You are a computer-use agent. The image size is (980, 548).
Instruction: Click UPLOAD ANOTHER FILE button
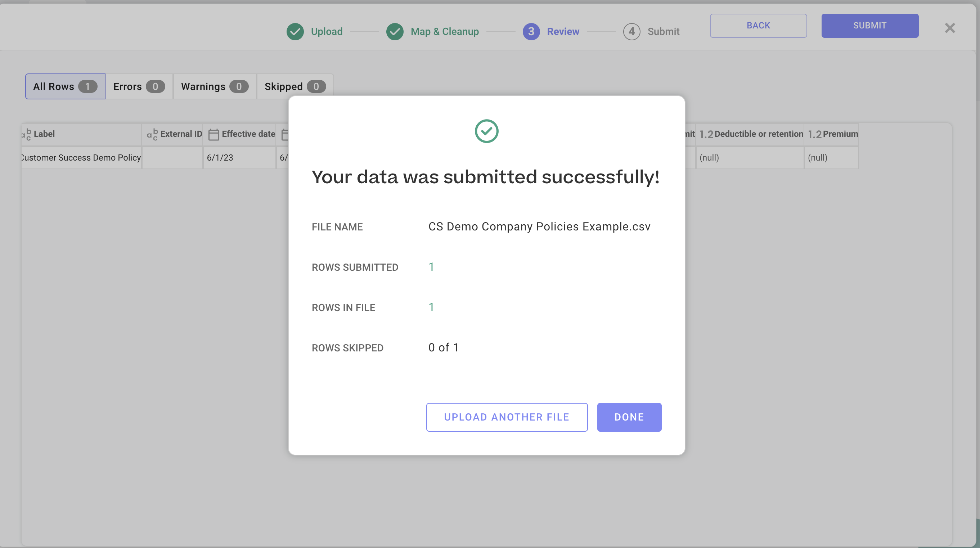point(507,417)
